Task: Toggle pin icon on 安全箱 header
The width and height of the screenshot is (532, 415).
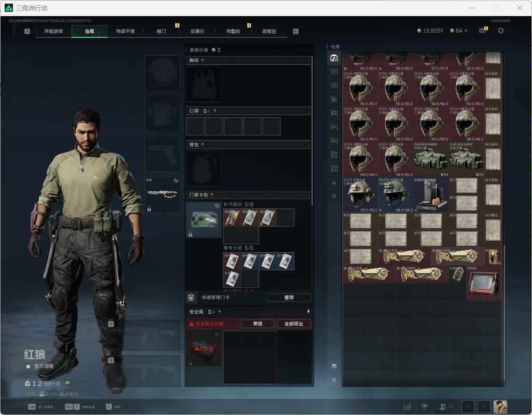Action: point(308,311)
